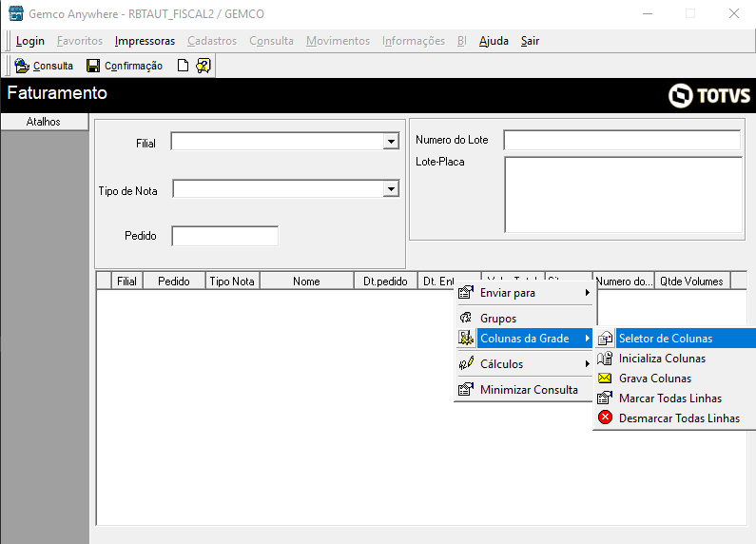Expand the Cálculos submenu arrow
Viewport: 756px width, 544px height.
pyautogui.click(x=588, y=363)
